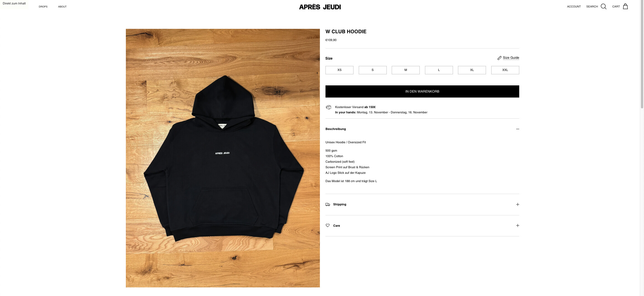Expand the Shipping section plus
Image resolution: width=644 pixels, height=296 pixels.
coord(518,205)
